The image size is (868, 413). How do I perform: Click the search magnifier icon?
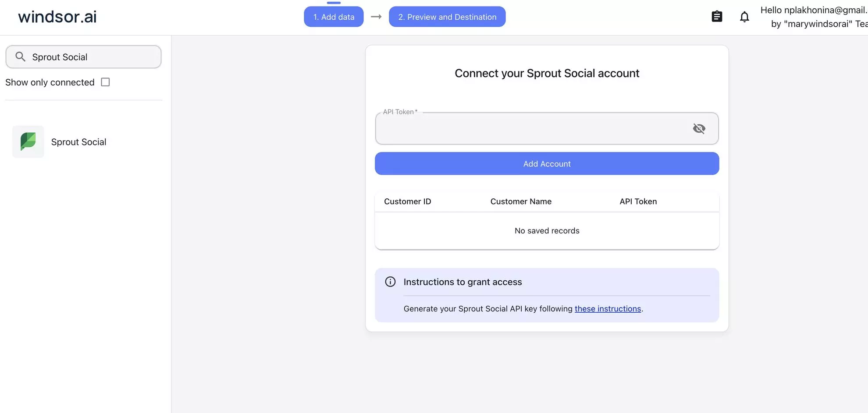click(20, 56)
